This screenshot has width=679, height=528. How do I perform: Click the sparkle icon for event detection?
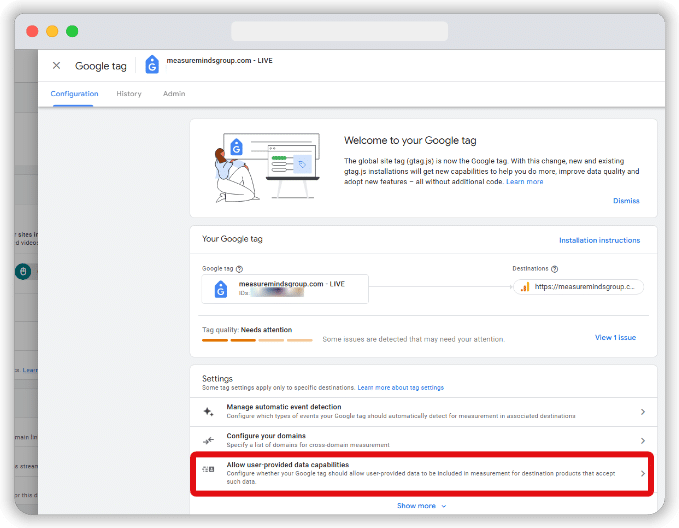point(208,411)
